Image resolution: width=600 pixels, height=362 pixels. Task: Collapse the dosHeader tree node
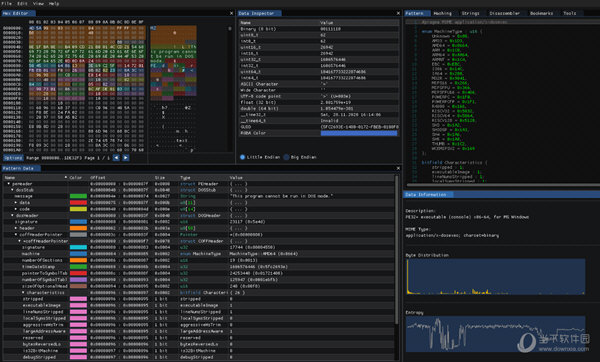[x=12, y=215]
